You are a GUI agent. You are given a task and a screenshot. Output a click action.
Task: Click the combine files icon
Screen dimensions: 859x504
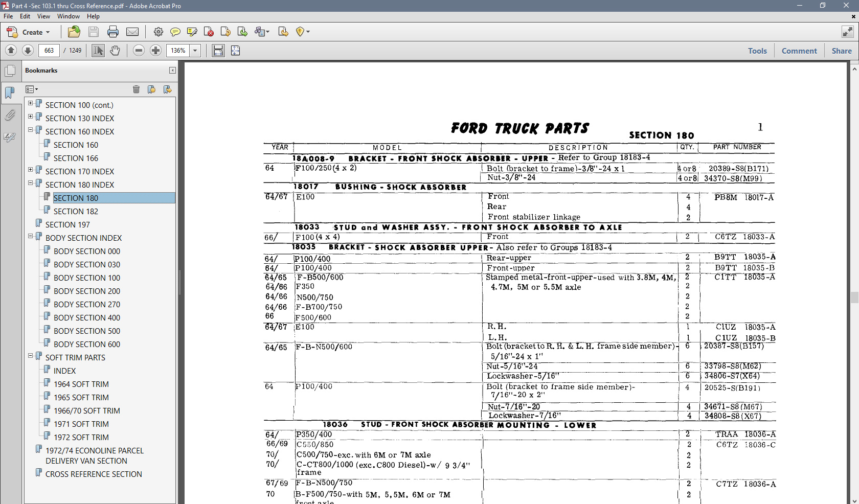262,32
